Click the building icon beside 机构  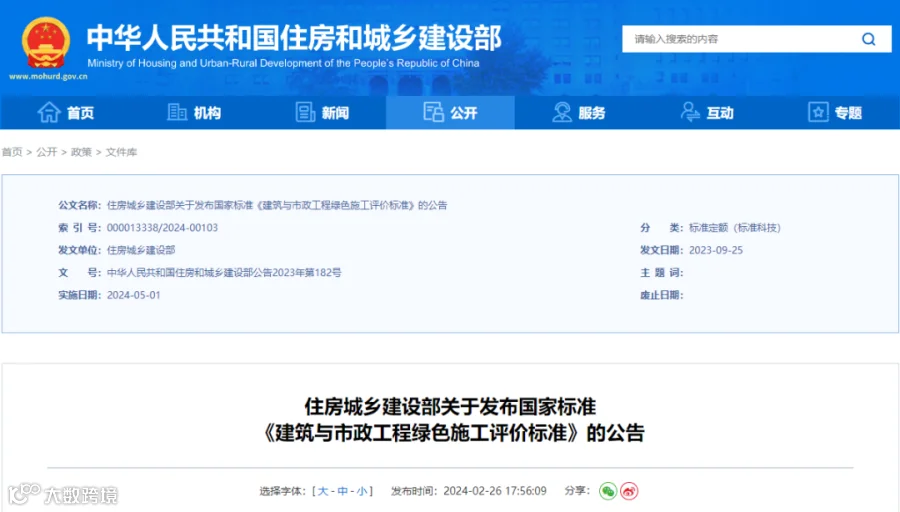[x=177, y=112]
